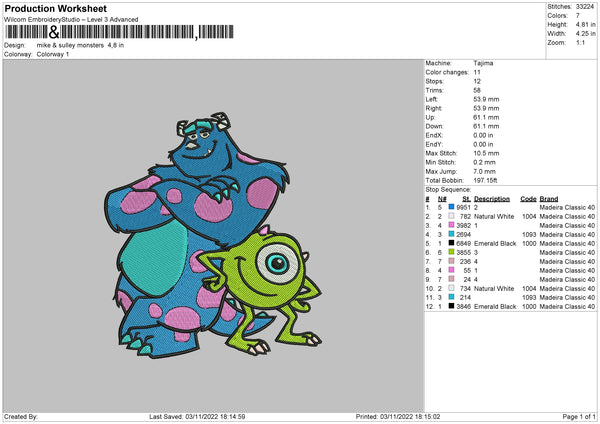
Task: Click 'Emerald Black' in the 3846-stitch row
Action: pos(495,306)
